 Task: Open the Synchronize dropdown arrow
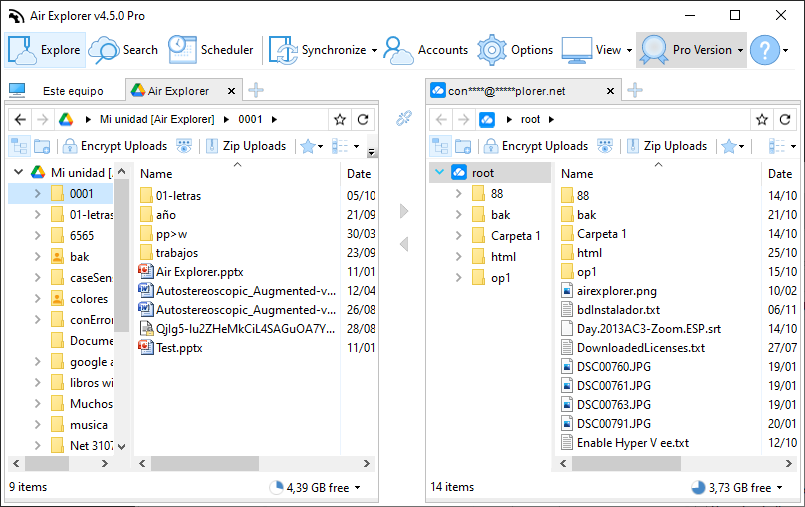(374, 50)
